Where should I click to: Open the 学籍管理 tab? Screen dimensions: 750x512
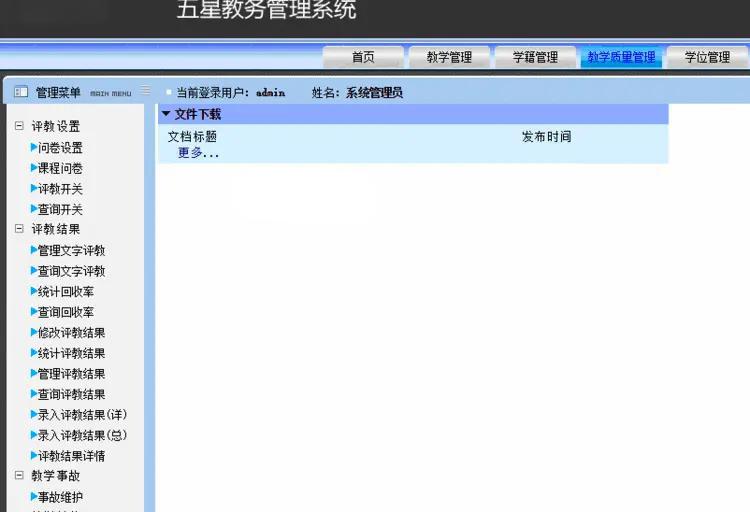coord(535,57)
